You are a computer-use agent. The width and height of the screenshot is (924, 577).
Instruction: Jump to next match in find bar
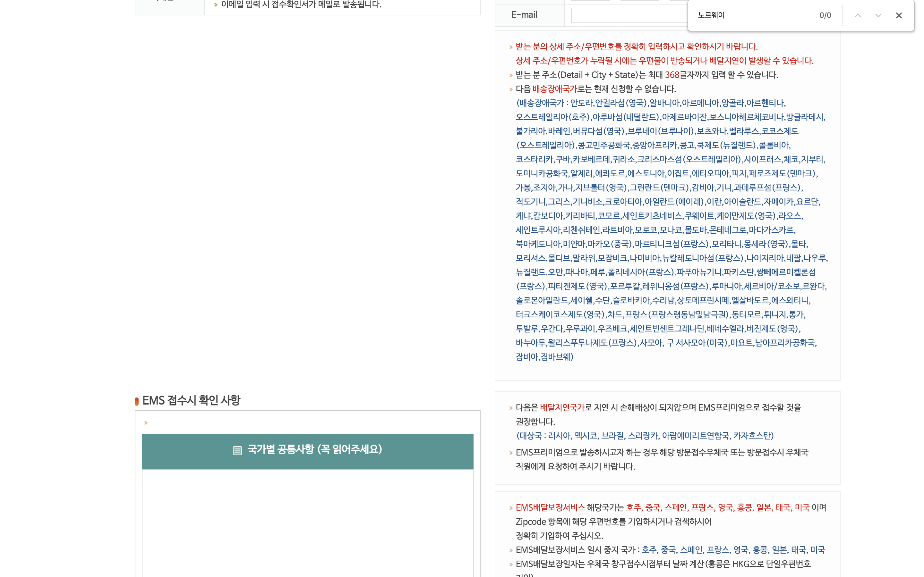[x=878, y=15]
